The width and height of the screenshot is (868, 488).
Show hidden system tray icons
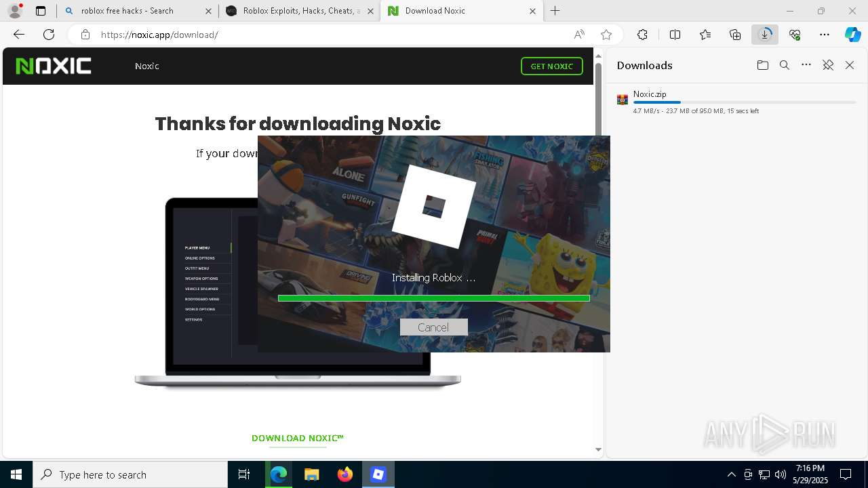pos(731,474)
